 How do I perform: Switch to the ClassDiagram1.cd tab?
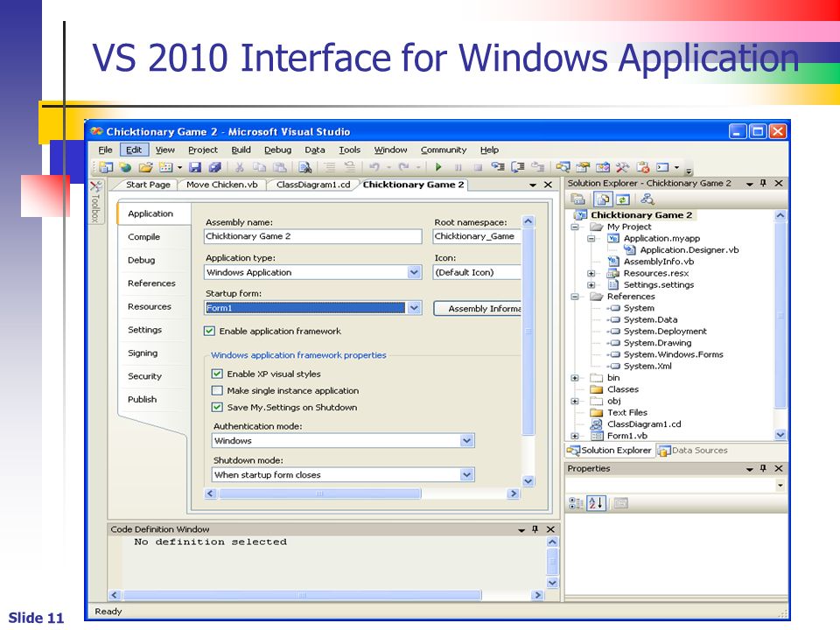[x=313, y=185]
